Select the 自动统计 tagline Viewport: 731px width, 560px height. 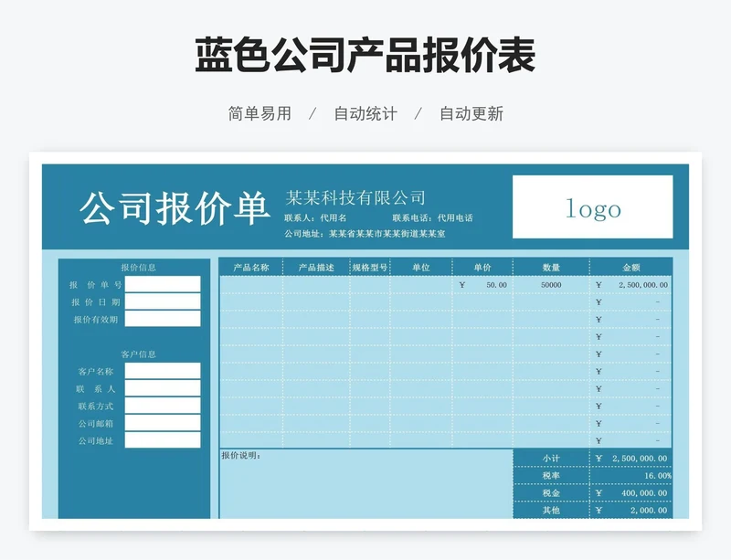click(x=365, y=113)
